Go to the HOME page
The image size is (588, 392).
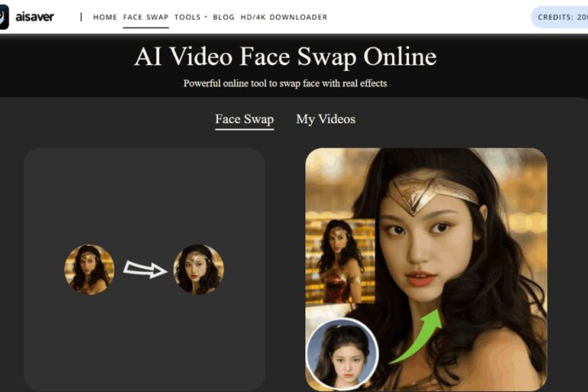[105, 17]
